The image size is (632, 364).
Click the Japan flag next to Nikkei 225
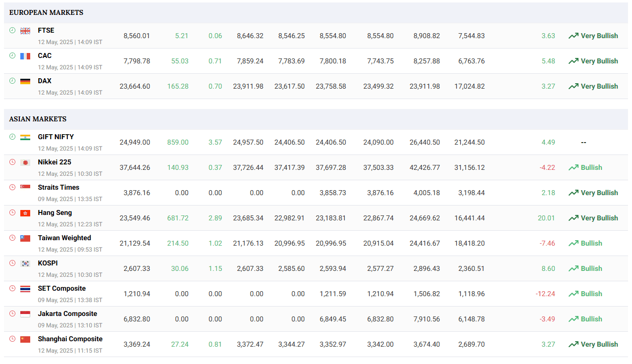click(x=25, y=162)
